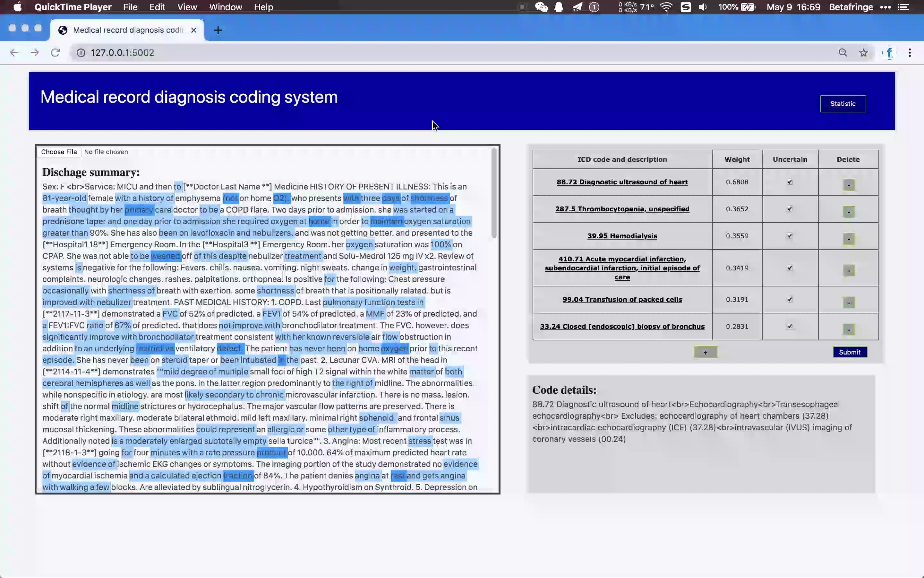Open the notification center list icon
The image size is (924, 578).
903,7
